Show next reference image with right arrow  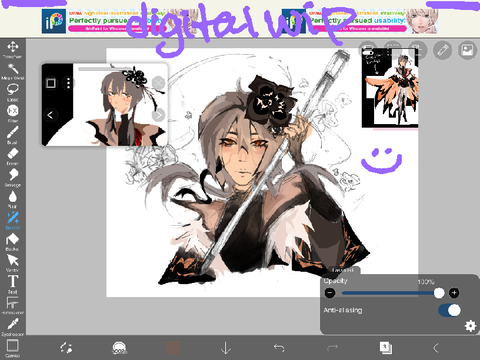(158, 115)
